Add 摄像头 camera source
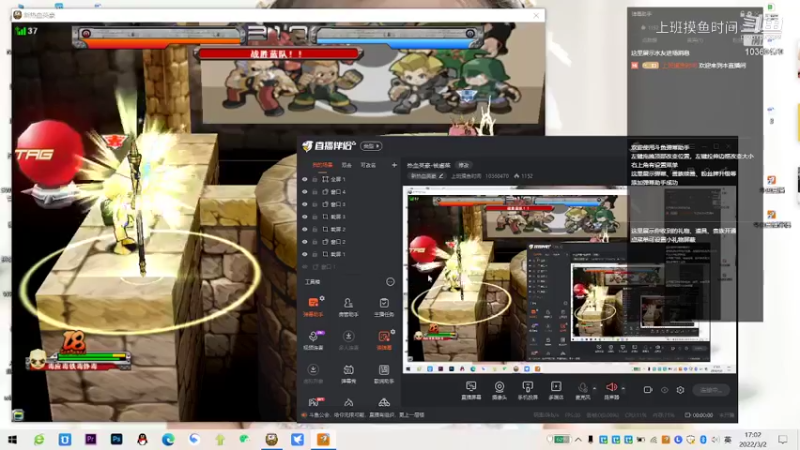The height and width of the screenshot is (450, 800). 499,391
